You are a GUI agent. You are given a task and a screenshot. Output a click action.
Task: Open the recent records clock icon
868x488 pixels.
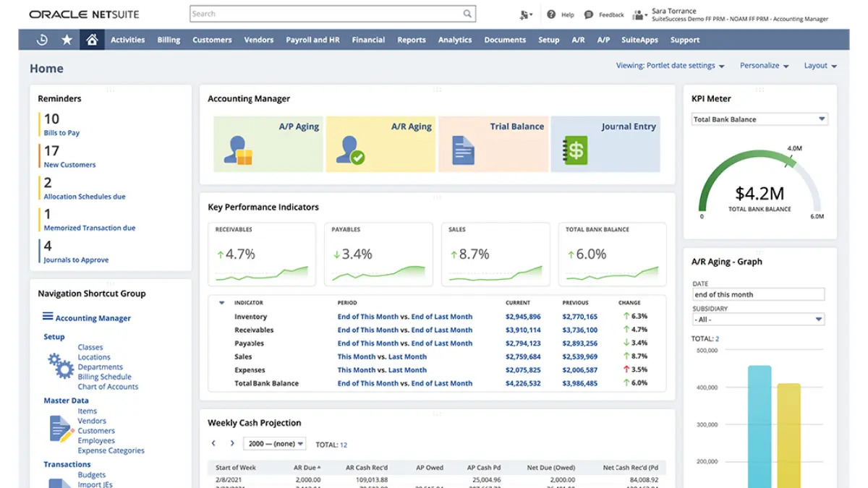(41, 40)
